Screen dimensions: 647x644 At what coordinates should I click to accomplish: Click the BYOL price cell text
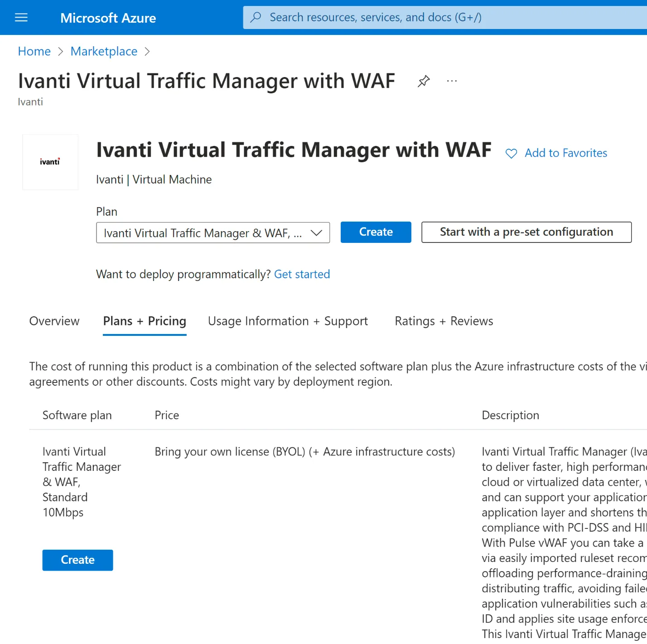(305, 452)
